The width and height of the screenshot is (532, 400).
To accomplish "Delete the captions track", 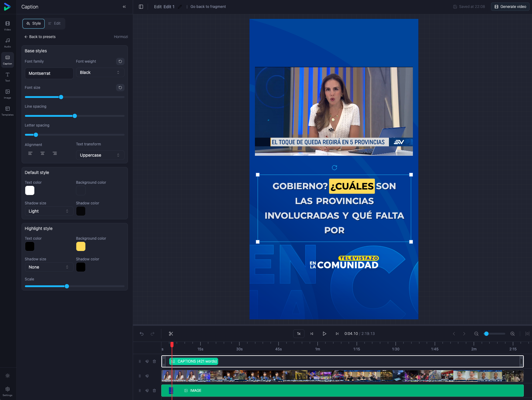I will pyautogui.click(x=154, y=361).
